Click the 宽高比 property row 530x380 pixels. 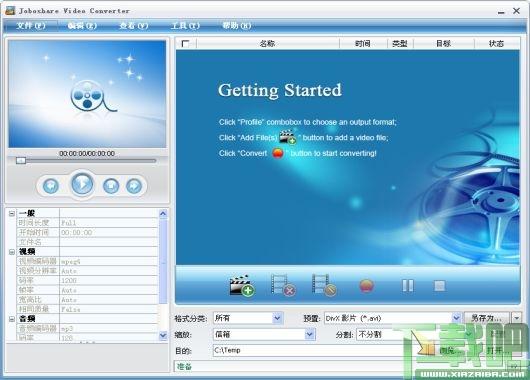pyautogui.click(x=88, y=300)
